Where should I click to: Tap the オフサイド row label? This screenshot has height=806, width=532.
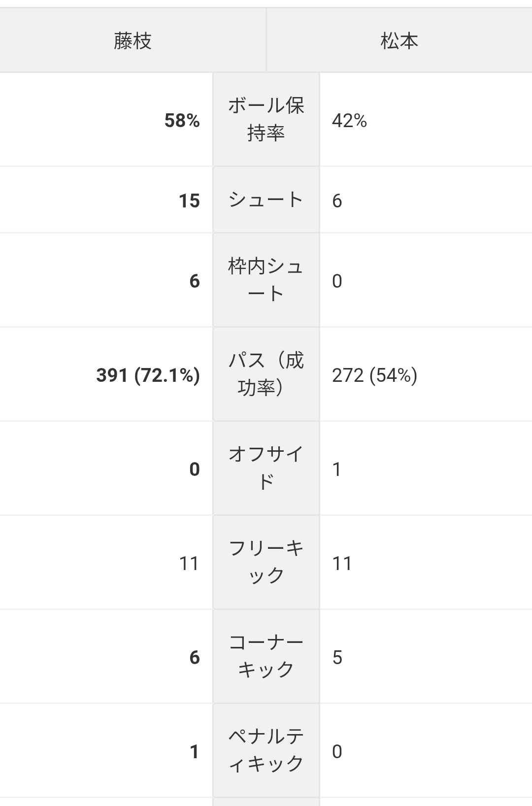[266, 468]
